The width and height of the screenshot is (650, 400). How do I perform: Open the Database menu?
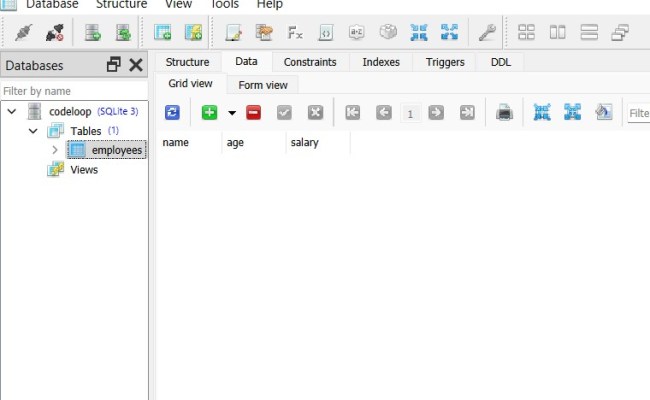pos(52,4)
